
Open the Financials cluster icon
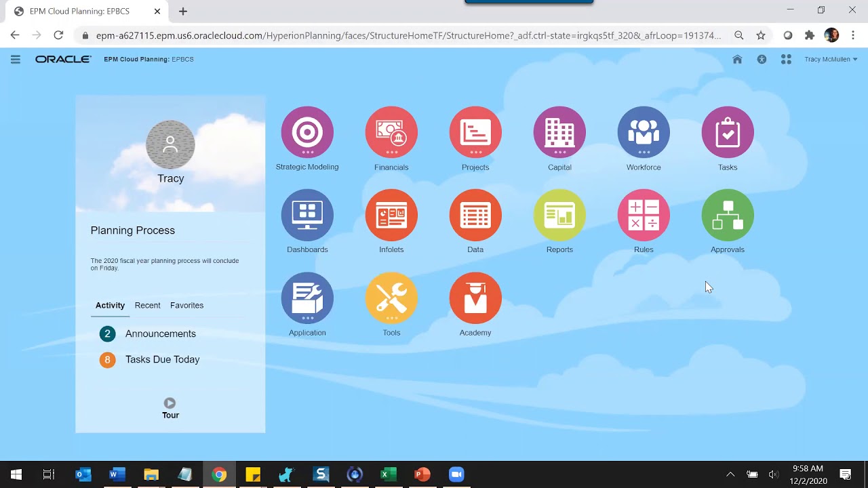tap(391, 132)
